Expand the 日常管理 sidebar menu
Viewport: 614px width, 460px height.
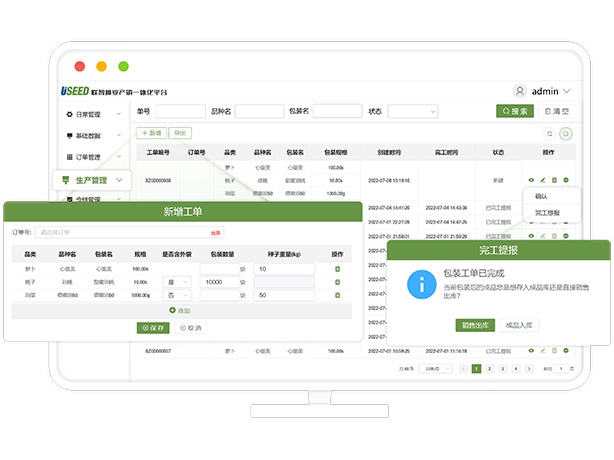92,115
